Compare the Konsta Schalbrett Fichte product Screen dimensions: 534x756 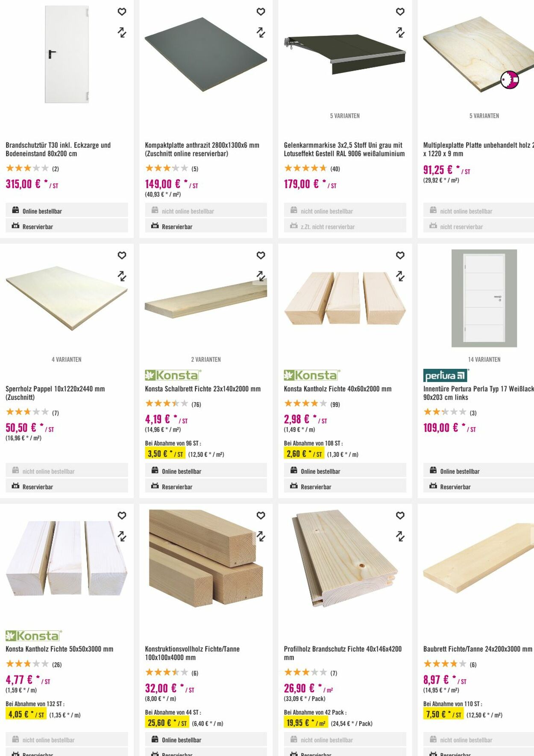click(261, 276)
